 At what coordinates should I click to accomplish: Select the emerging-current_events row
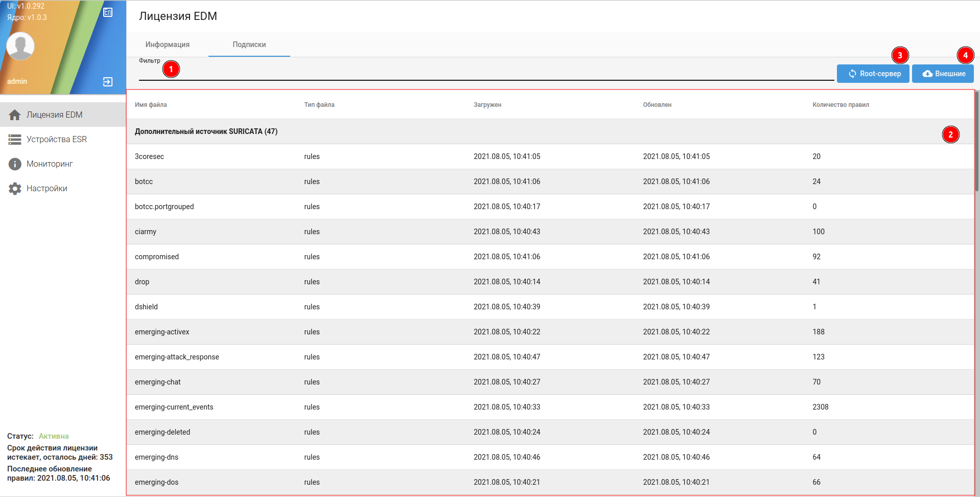174,407
